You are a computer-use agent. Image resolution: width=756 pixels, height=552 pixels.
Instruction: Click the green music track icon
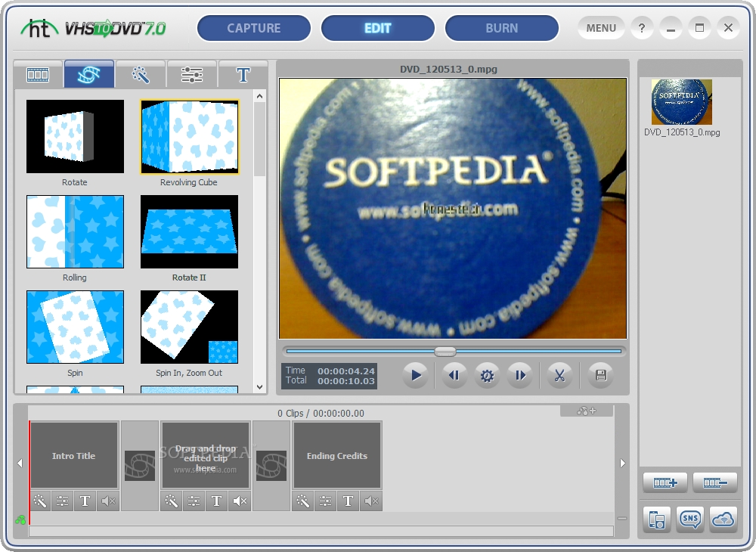click(20, 519)
